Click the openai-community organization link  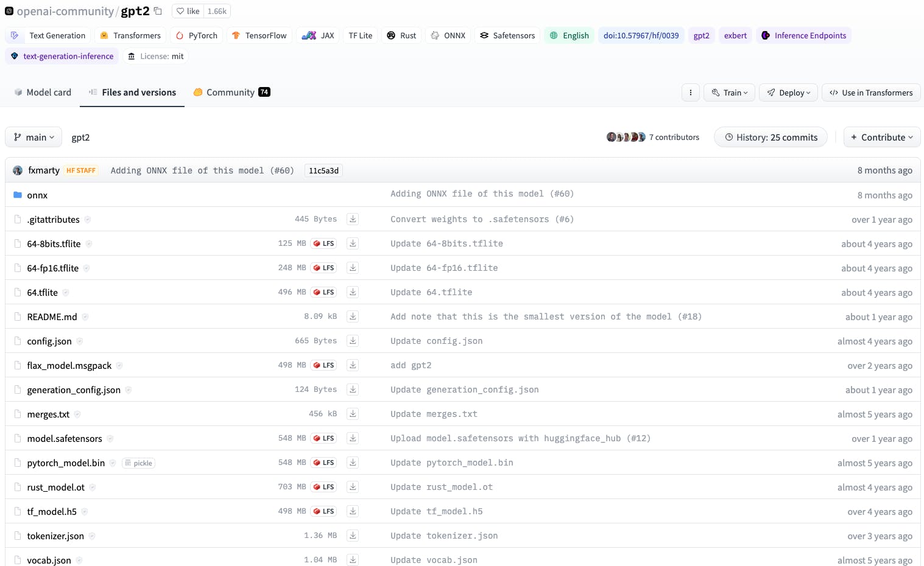coord(65,11)
